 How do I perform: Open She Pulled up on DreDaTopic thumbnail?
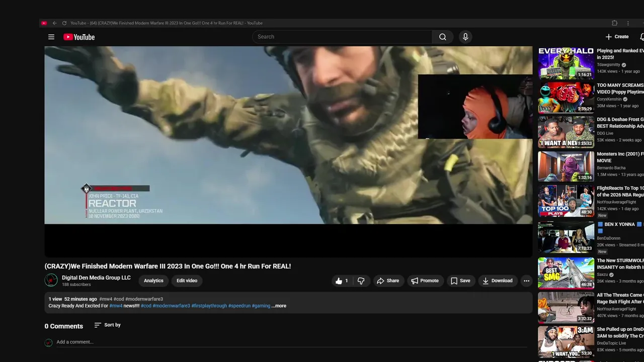(566, 342)
